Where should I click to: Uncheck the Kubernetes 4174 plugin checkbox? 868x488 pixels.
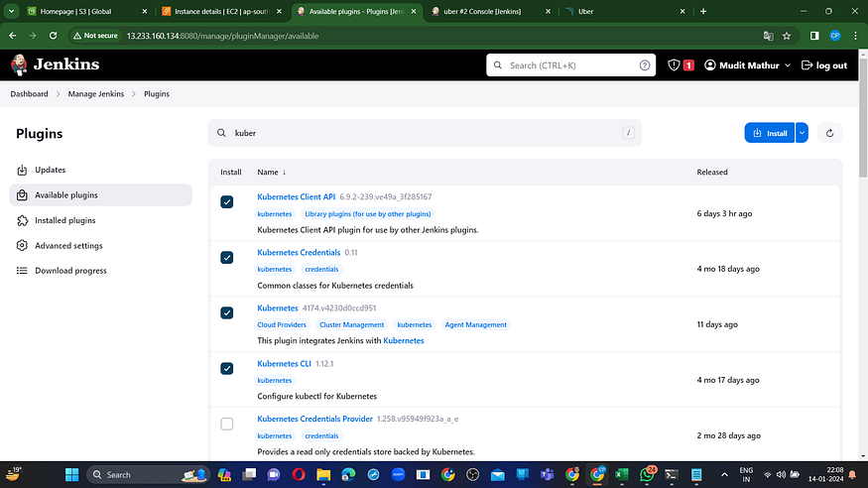pyautogui.click(x=227, y=313)
